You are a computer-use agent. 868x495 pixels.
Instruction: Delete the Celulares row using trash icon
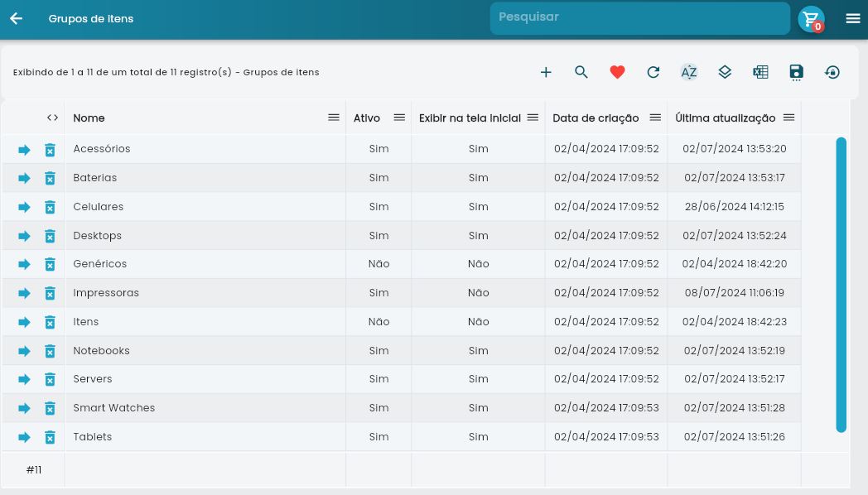pyautogui.click(x=50, y=207)
